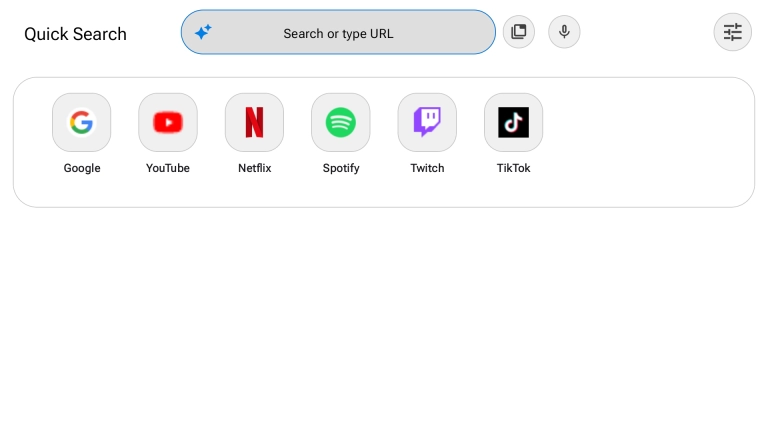Launch YouTube from its red play icon
Image resolution: width=768 pixels, height=432 pixels.
pyautogui.click(x=168, y=122)
